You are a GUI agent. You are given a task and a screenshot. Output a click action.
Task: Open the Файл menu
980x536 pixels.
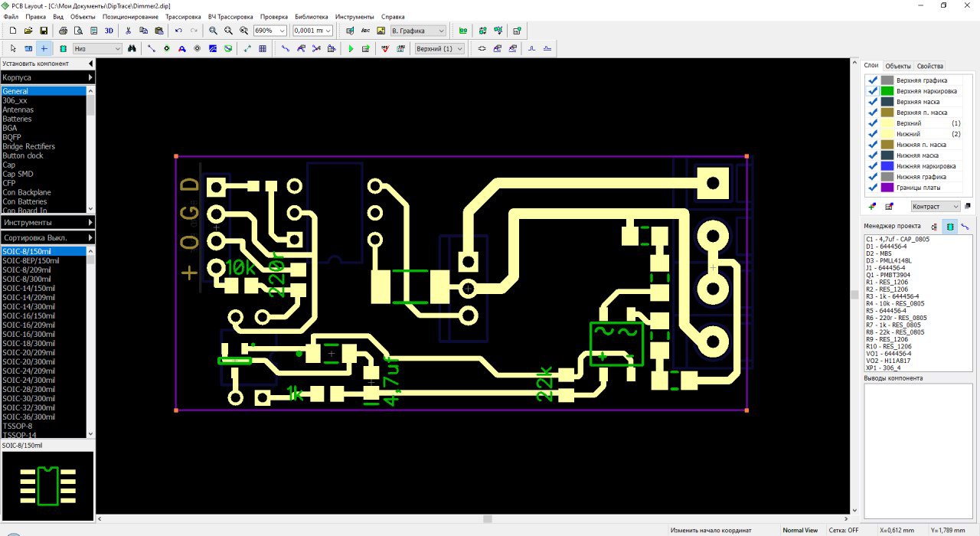point(11,16)
